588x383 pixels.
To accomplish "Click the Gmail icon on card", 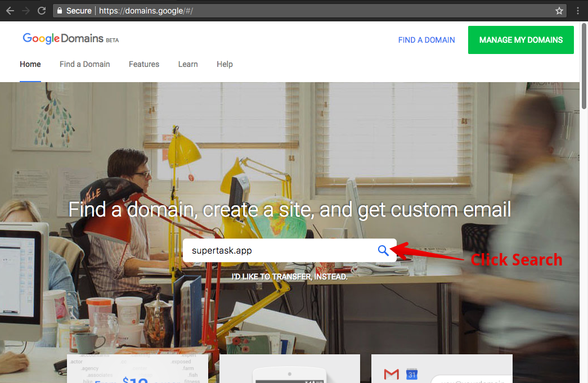I will 392,374.
